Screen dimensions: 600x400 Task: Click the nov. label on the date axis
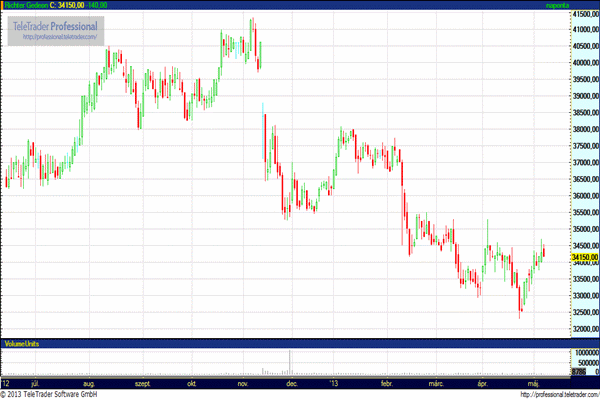243,383
